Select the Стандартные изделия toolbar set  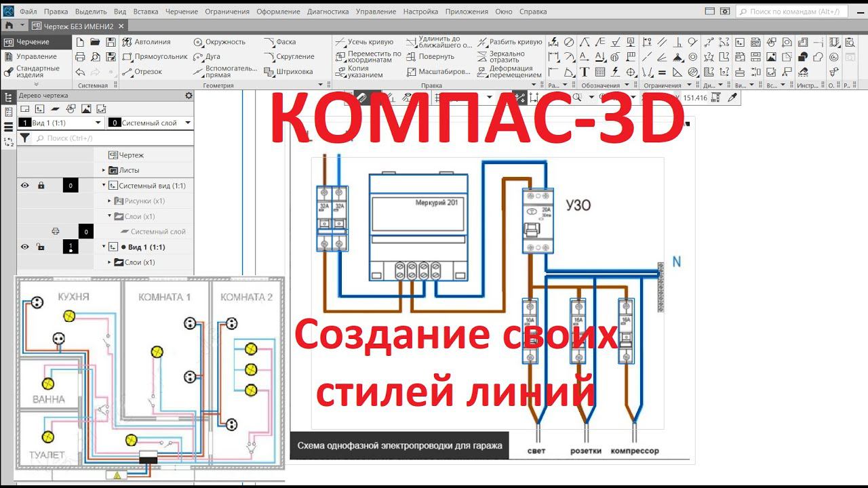(x=37, y=71)
